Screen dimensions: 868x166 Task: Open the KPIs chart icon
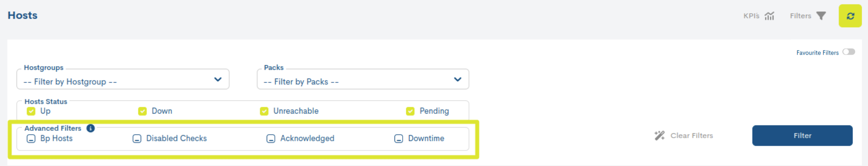pyautogui.click(x=770, y=16)
